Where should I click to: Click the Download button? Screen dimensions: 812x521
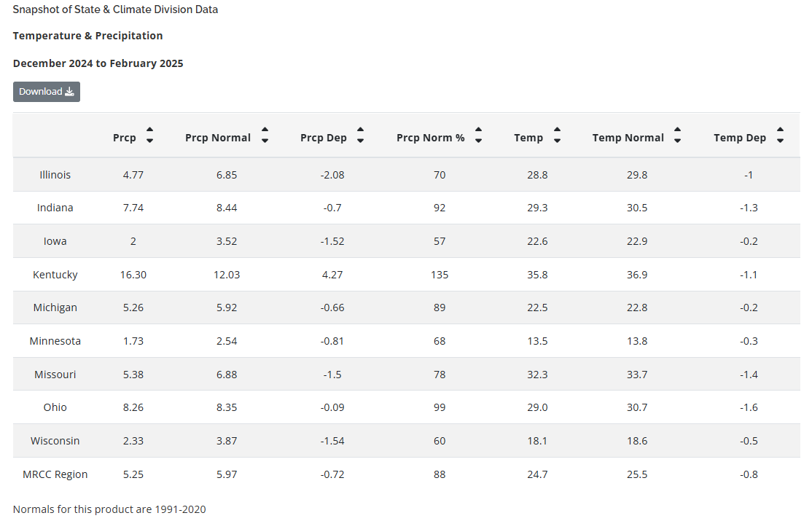click(46, 92)
